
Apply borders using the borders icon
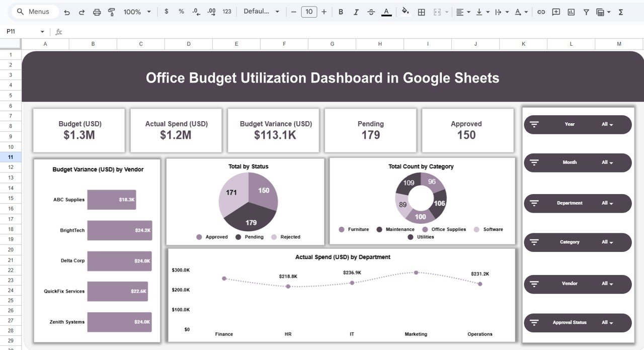coord(421,11)
